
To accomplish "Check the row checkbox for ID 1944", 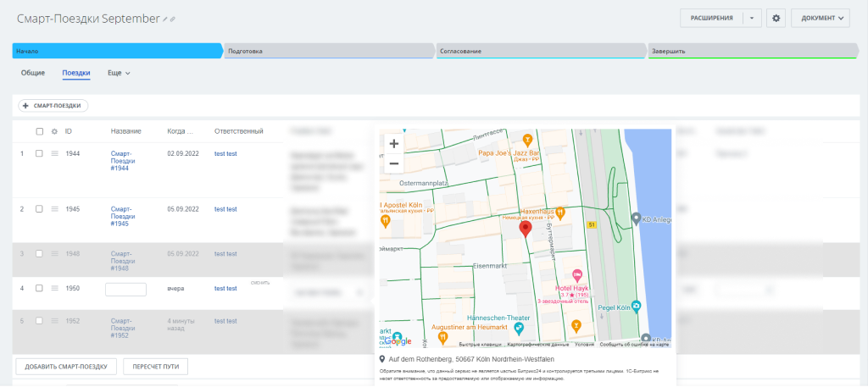I will point(39,153).
